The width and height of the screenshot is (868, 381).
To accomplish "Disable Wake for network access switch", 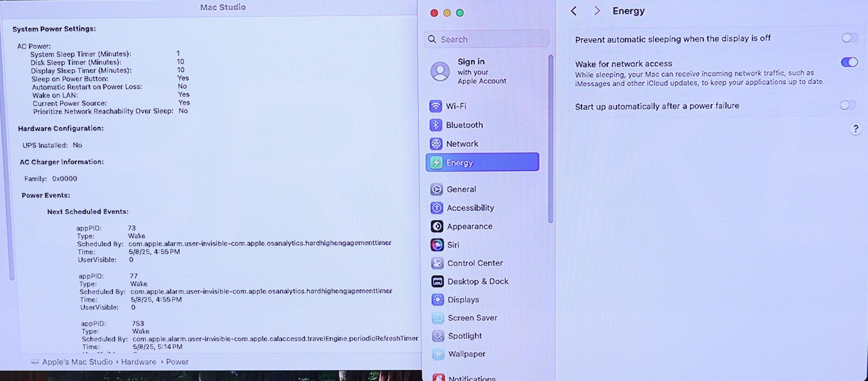I will tap(850, 62).
